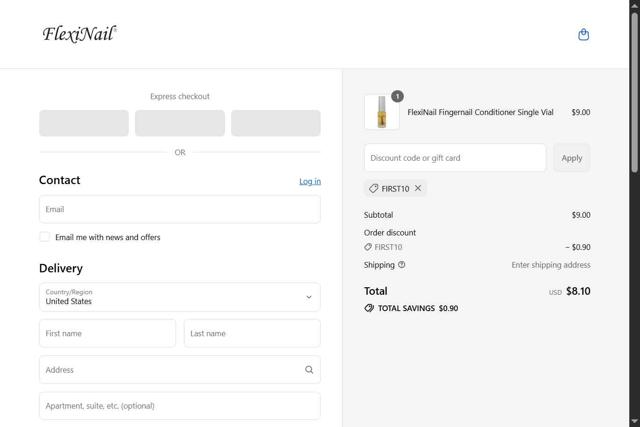Screen dimensions: 640x427
Task: Click the Express checkout heading
Action: coord(180,96)
